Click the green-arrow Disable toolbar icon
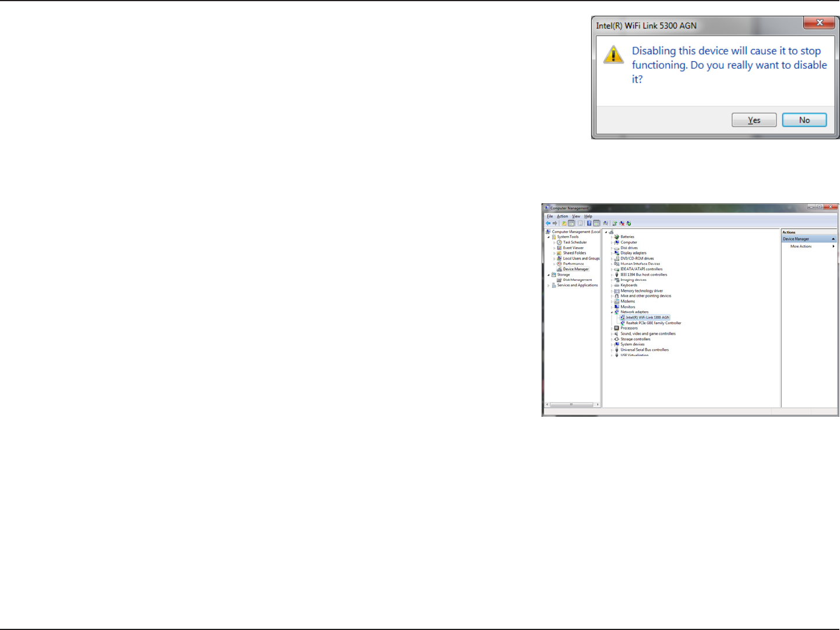The width and height of the screenshot is (840, 630). [x=629, y=223]
